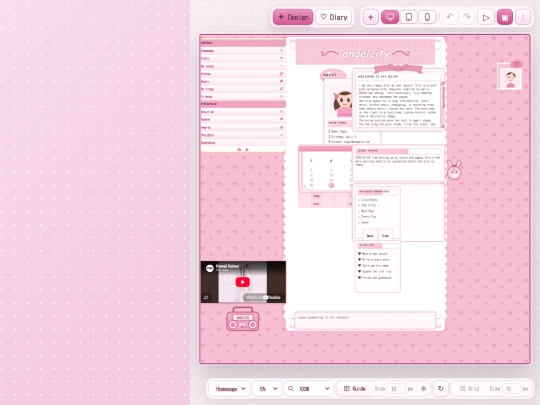
Task: Click the magnifier zoom icon
Action: click(291, 388)
